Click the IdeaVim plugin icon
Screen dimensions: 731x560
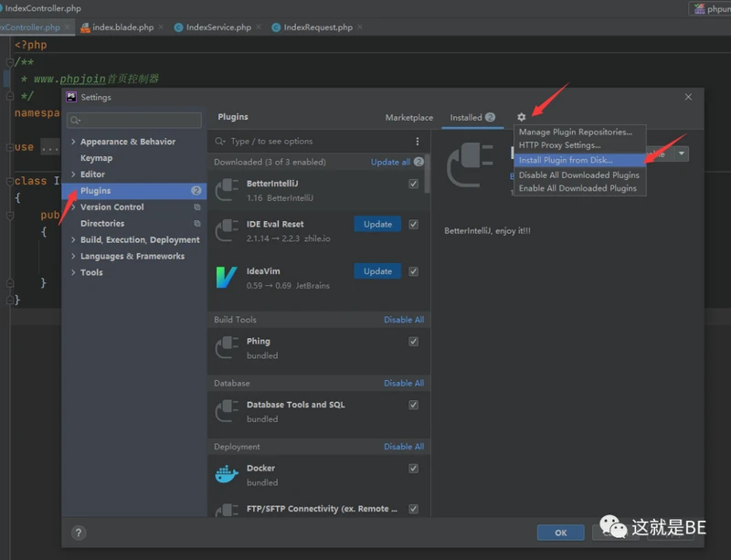pos(227,278)
